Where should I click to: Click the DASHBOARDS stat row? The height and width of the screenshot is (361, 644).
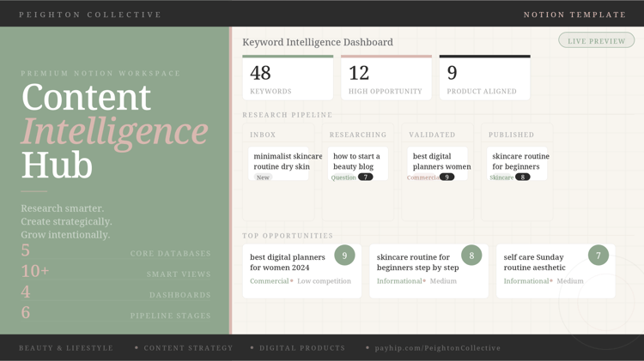[116, 292]
